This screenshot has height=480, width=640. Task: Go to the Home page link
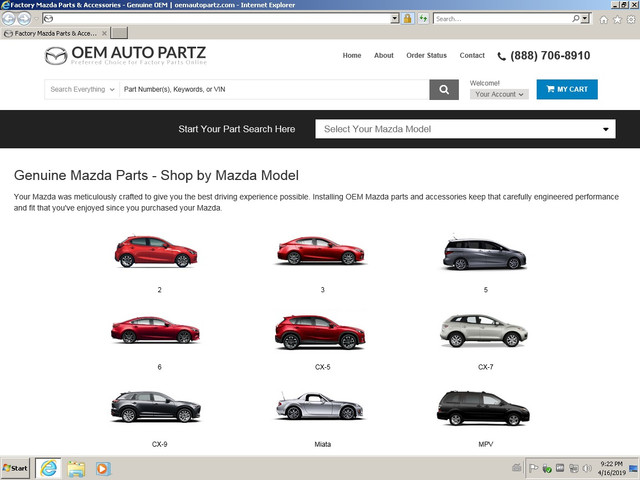point(352,55)
